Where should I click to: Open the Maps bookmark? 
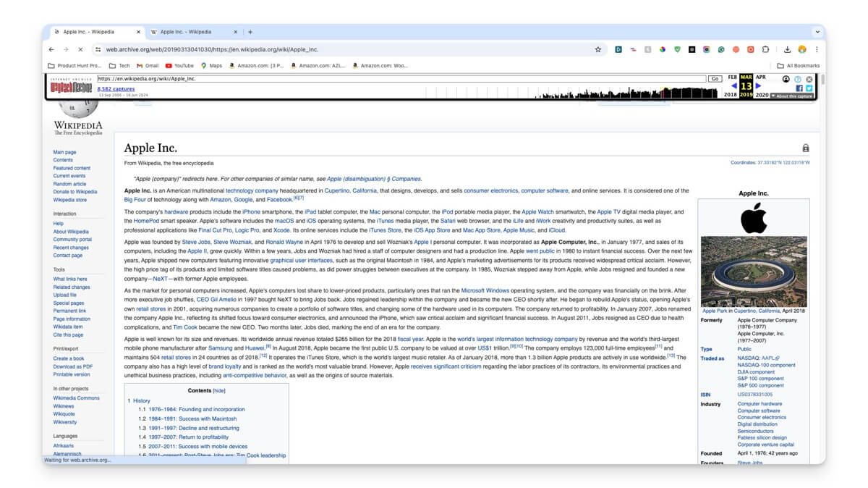211,65
